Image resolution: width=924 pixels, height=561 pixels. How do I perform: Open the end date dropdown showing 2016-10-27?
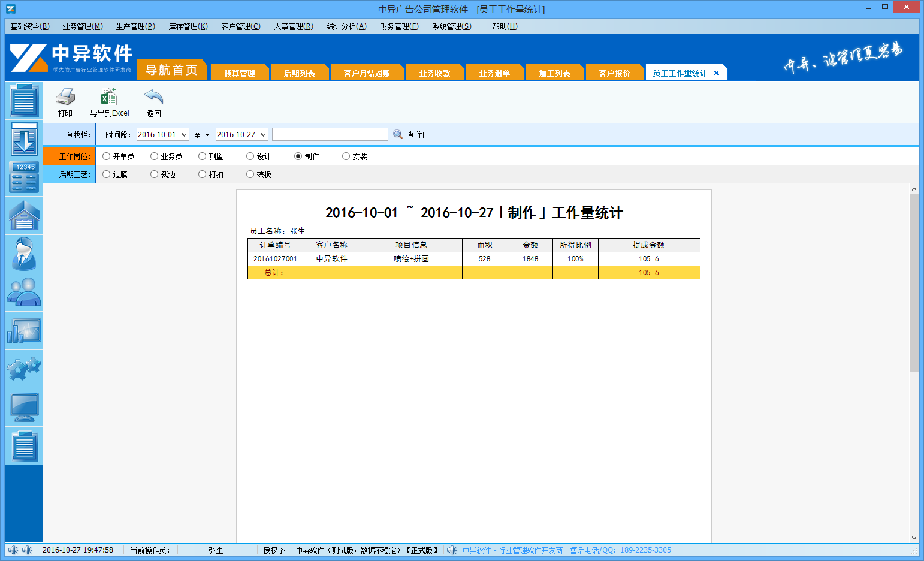[x=241, y=134]
